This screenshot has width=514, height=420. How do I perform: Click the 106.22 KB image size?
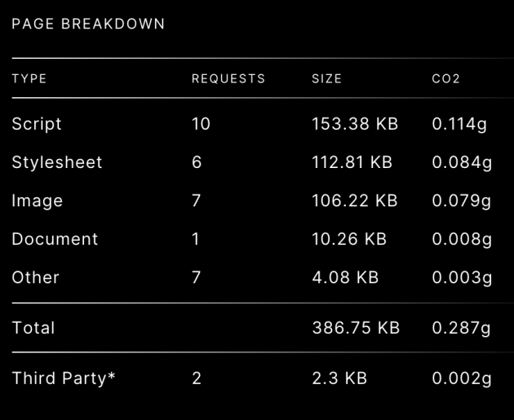[355, 201]
